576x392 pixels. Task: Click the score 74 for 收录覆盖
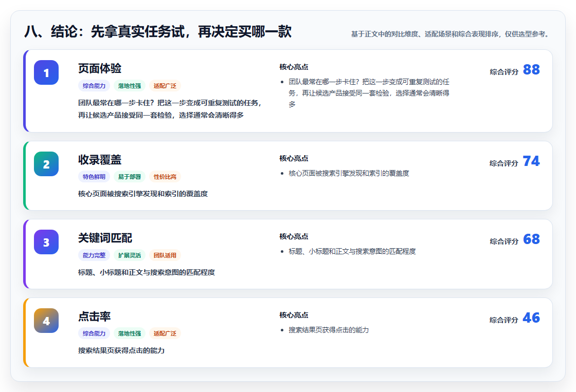[x=531, y=161]
